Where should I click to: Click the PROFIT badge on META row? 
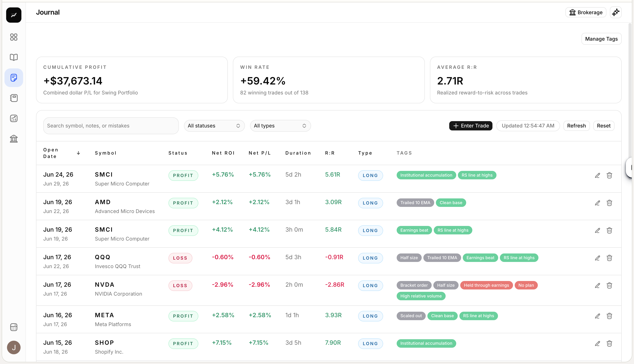coord(183,316)
